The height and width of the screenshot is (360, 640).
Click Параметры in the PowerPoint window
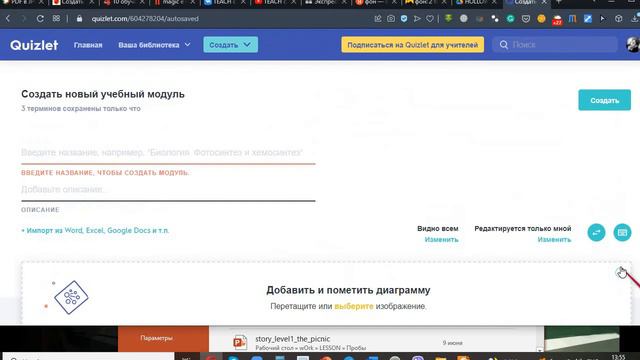coord(156,338)
